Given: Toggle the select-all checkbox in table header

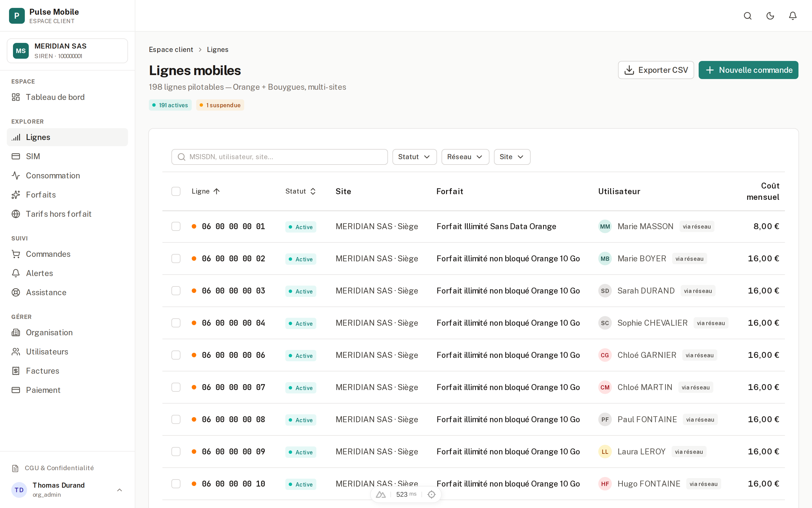Looking at the screenshot, I should pyautogui.click(x=176, y=191).
